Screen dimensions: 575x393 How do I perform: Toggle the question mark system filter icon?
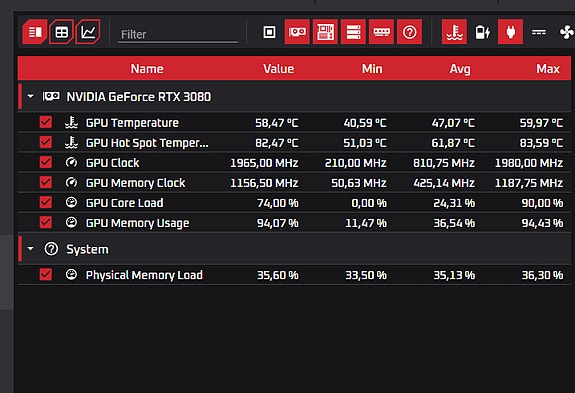pos(410,32)
